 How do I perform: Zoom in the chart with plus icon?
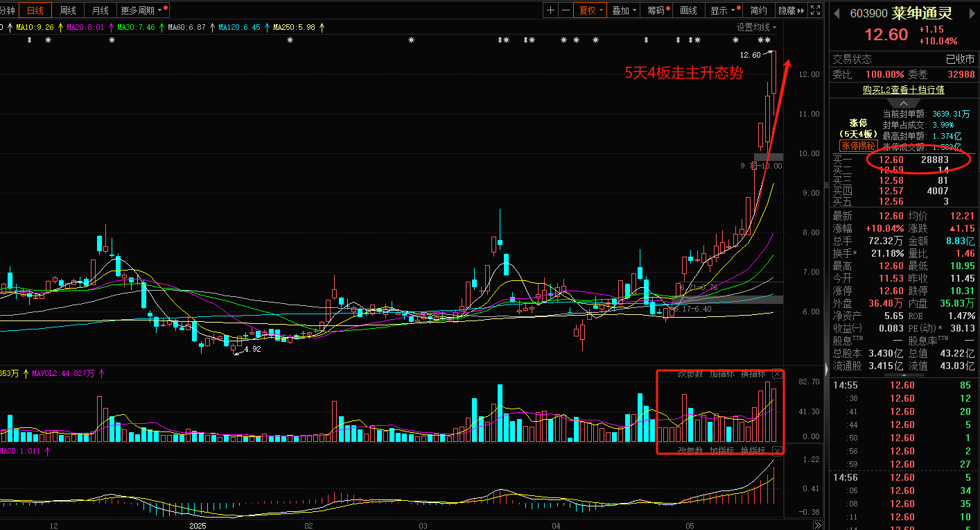[x=550, y=10]
